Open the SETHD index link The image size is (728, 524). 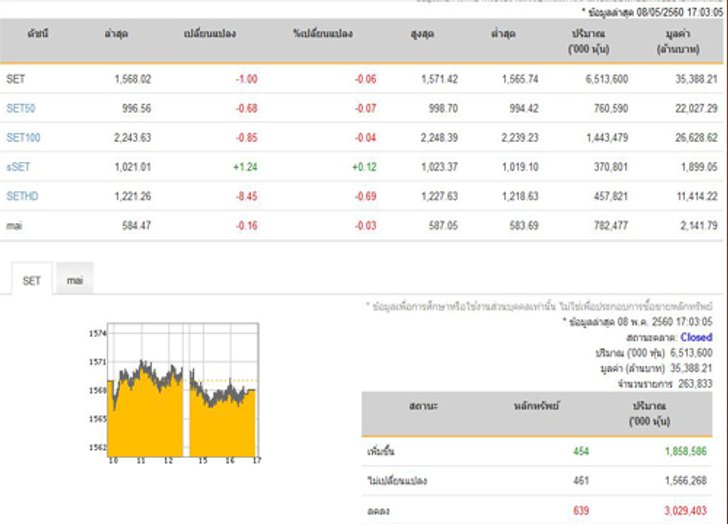(x=22, y=196)
